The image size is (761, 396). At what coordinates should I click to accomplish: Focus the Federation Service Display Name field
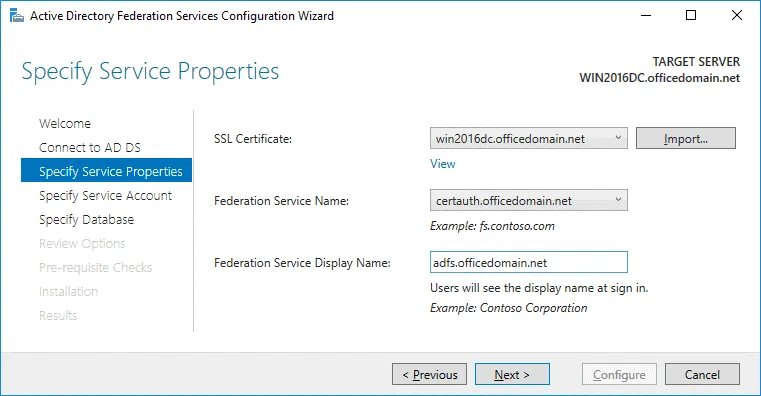point(529,262)
